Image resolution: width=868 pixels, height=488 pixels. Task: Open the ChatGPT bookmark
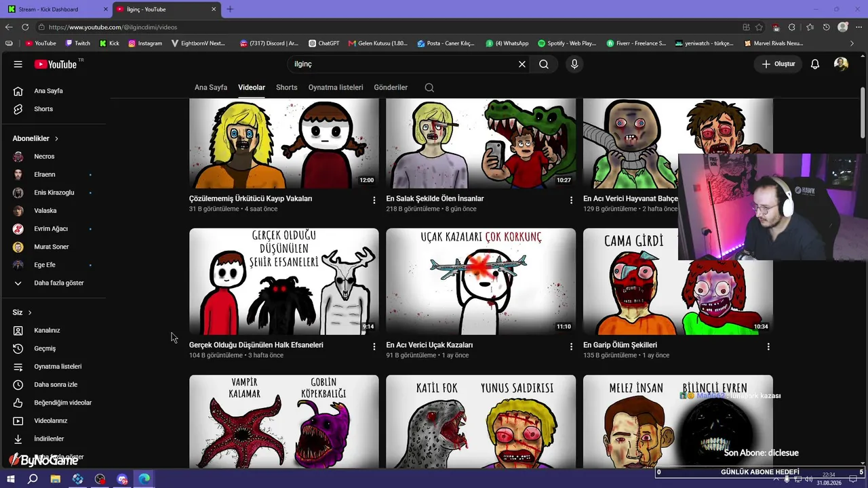(324, 43)
